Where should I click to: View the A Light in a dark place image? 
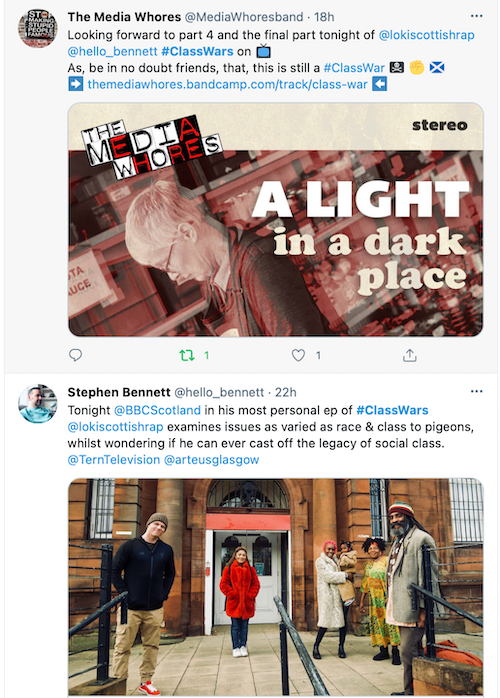tap(276, 220)
